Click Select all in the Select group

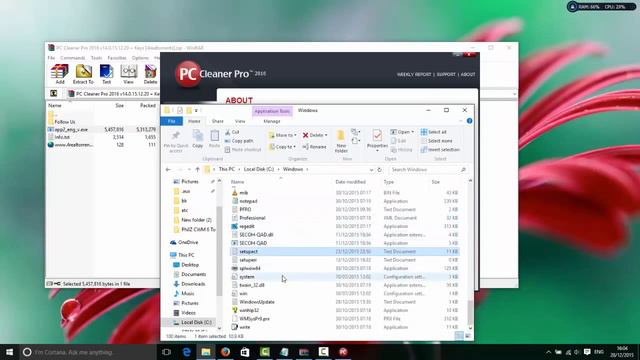[x=434, y=132]
